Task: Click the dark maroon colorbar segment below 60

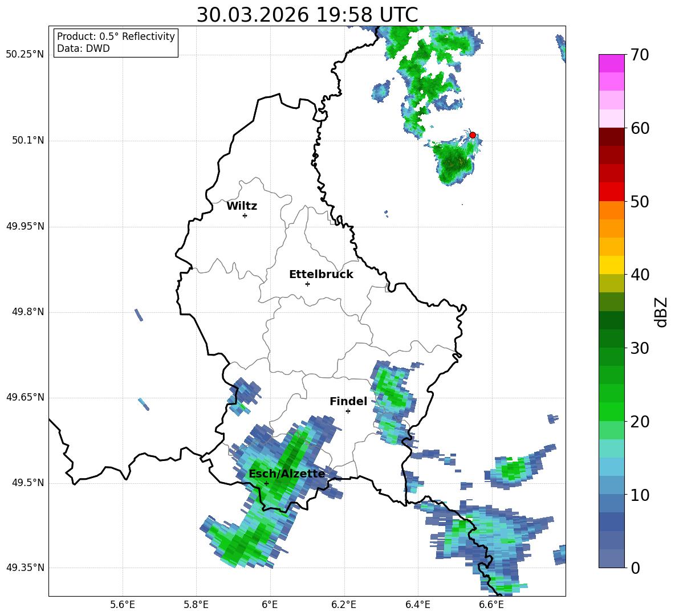Action: 611,137
